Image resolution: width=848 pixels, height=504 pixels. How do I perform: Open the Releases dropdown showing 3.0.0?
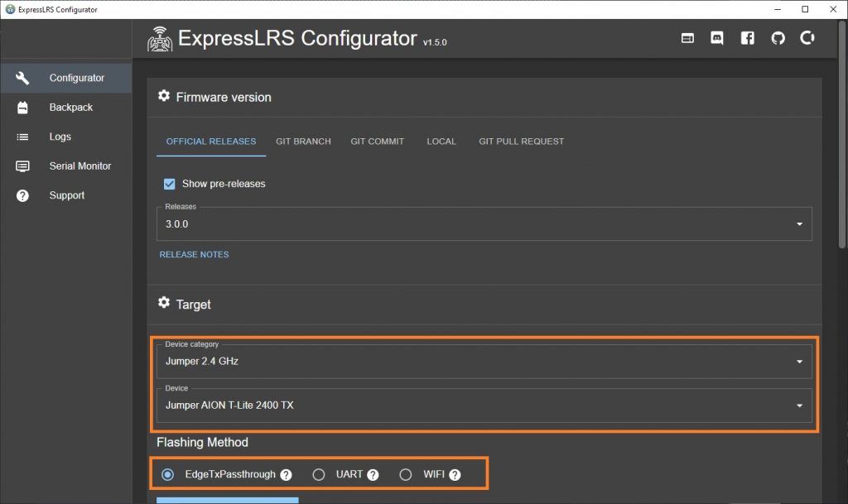point(484,223)
